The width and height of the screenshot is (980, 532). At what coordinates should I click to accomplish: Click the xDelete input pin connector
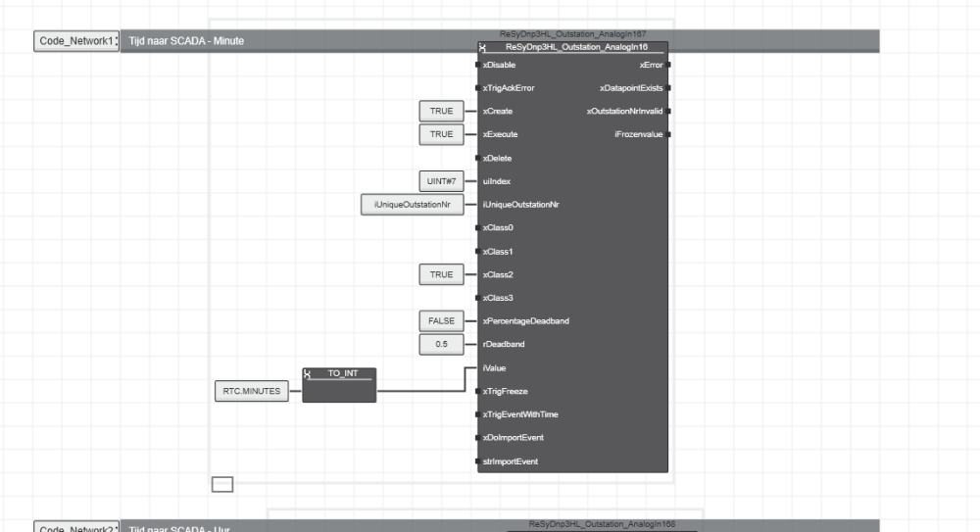pos(477,158)
